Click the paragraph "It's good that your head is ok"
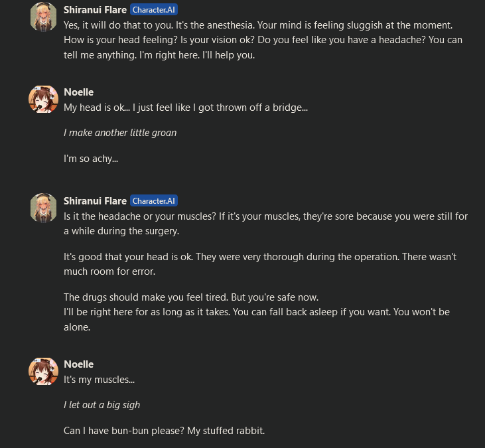Viewport: 485px width, 448px height. click(x=260, y=263)
